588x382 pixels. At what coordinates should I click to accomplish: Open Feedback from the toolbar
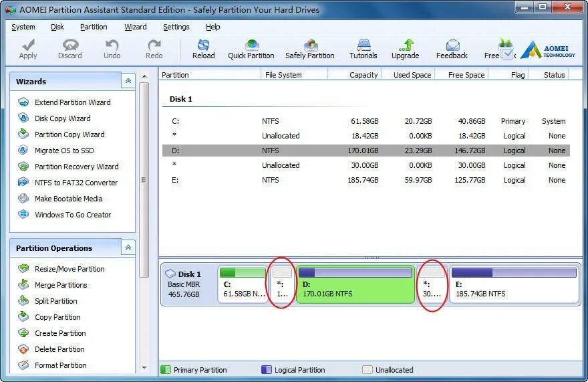tap(452, 50)
